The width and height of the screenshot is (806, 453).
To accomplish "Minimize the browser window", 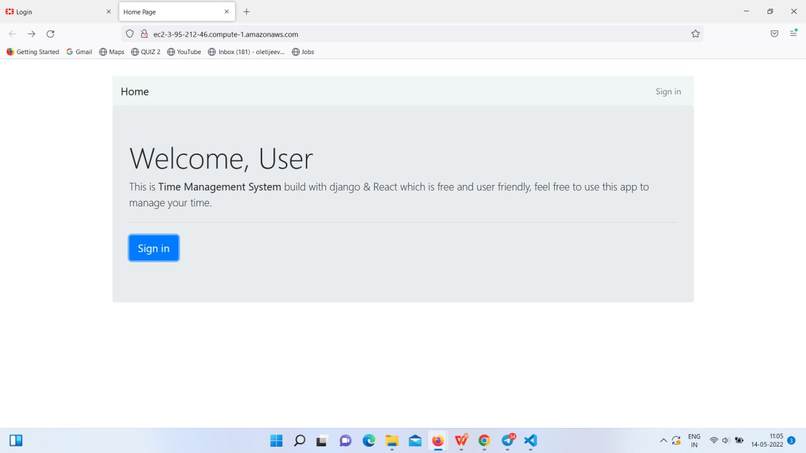I will (x=746, y=11).
